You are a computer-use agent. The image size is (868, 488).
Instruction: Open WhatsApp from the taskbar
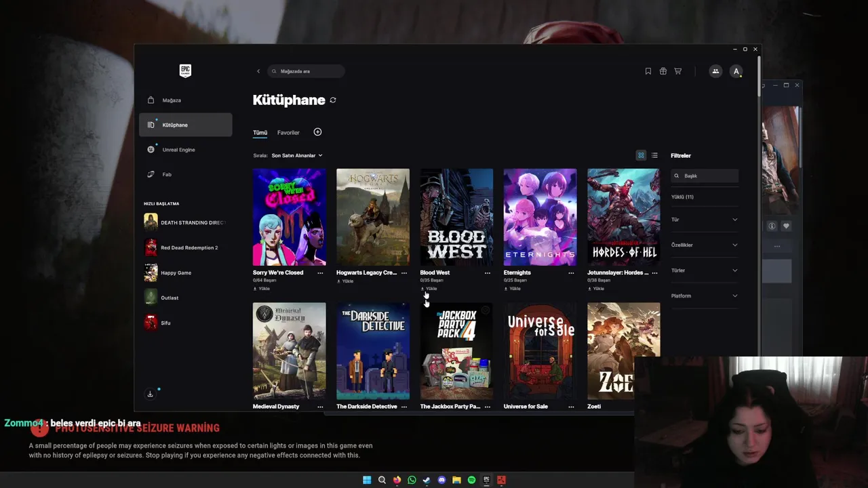(412, 480)
